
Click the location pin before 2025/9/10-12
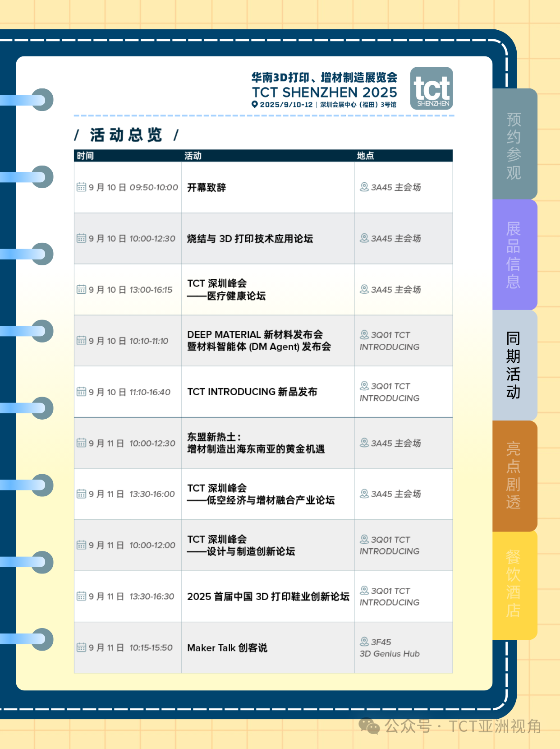(255, 104)
